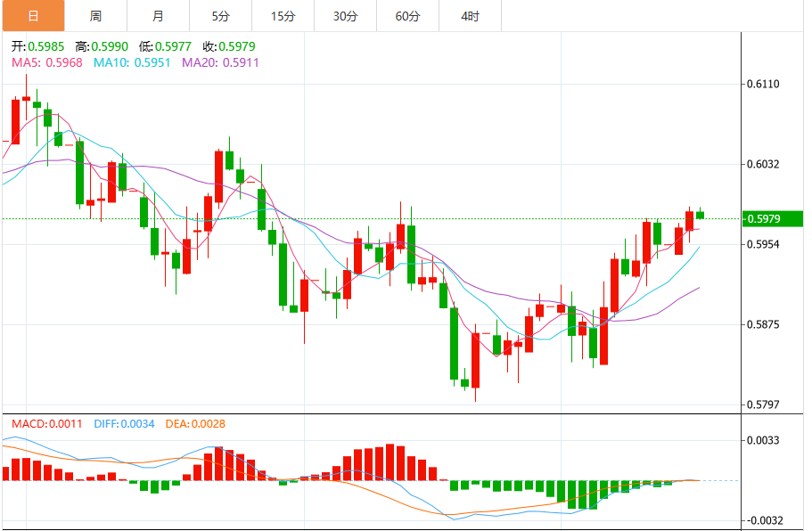Click the MA10 moving average label

coord(134,62)
